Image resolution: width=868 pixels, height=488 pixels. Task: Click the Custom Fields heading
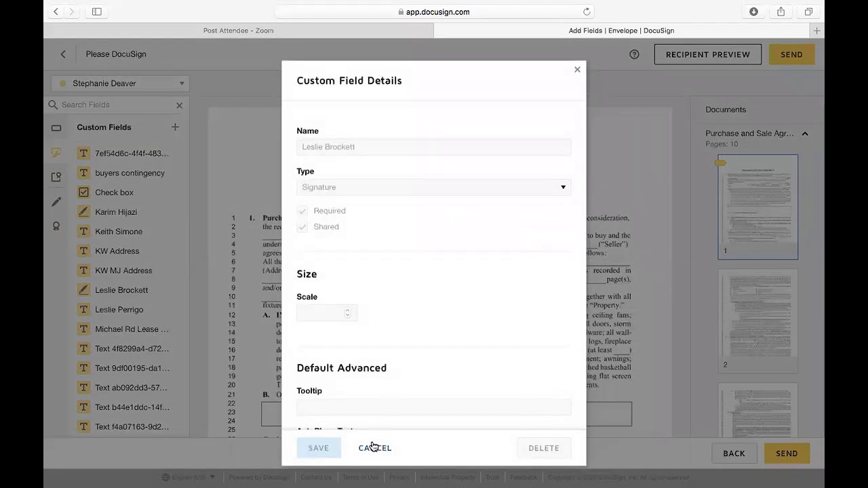(x=104, y=127)
